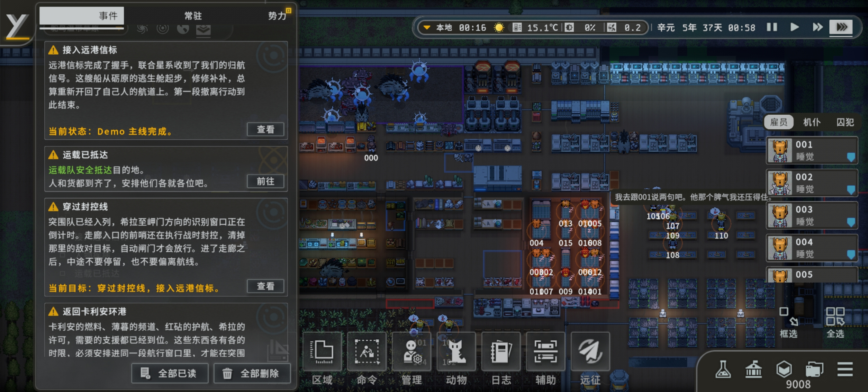868x392 pixels.
Task: Open the files folder icon
Action: coord(814,370)
